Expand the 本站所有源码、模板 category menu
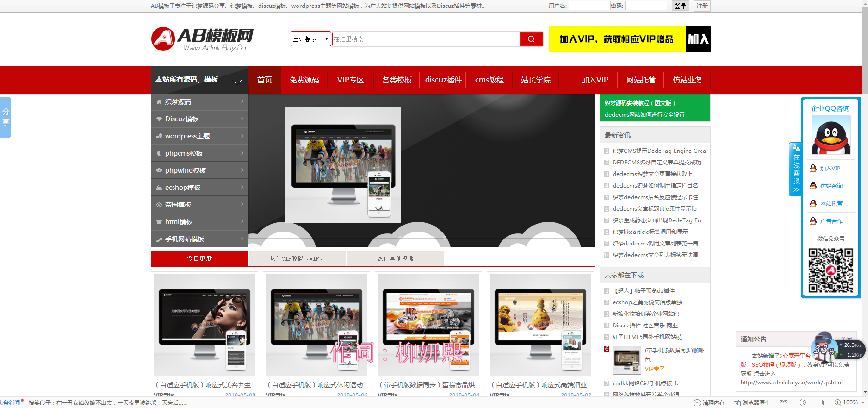This screenshot has width=868, height=408. tap(199, 80)
